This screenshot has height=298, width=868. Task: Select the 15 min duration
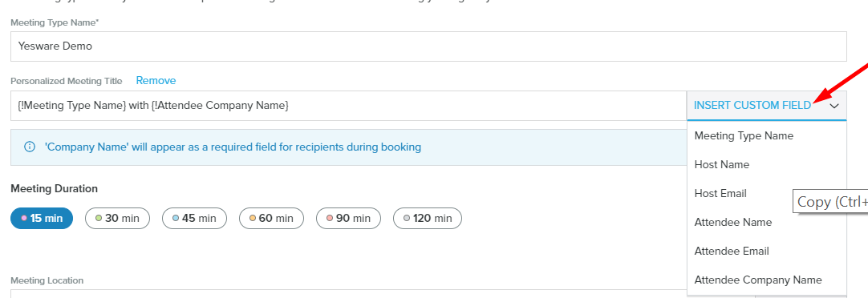pos(42,219)
